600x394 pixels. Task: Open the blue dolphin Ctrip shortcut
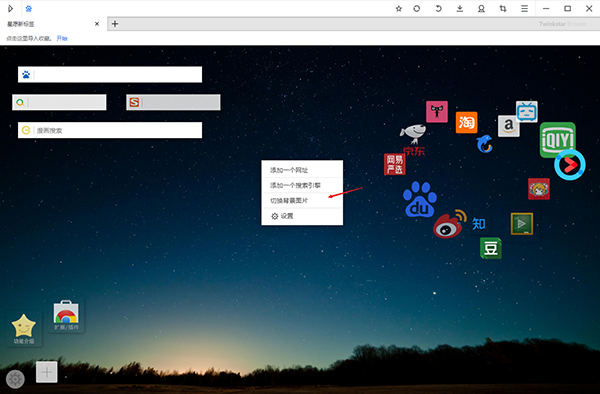point(484,143)
